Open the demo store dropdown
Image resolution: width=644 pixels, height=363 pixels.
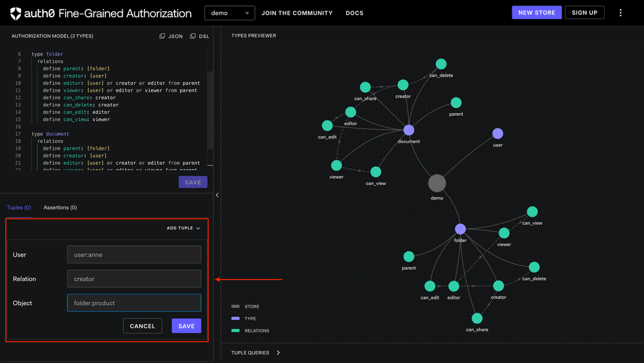[x=230, y=13]
